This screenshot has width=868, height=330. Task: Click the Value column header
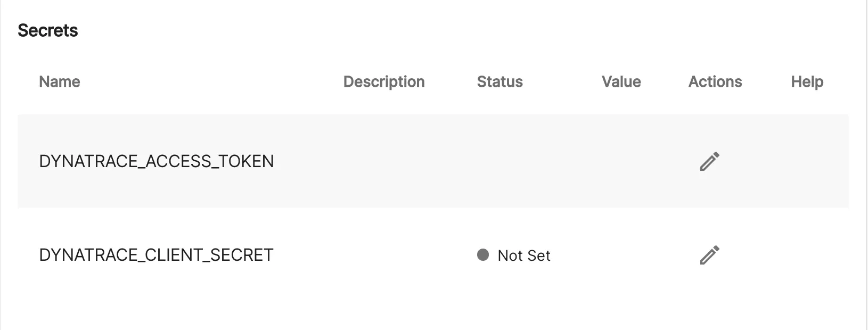621,81
